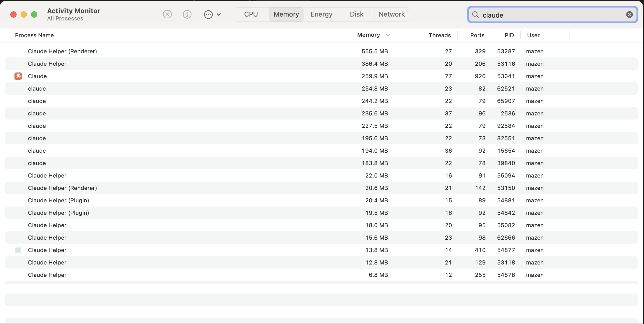Click PID 53287
Screen dimensions: 644x324
(506, 51)
